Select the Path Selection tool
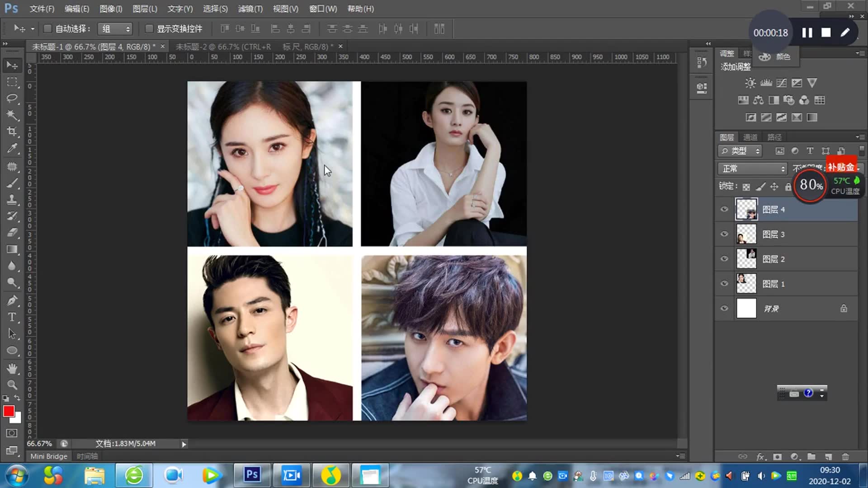Image resolution: width=868 pixels, height=488 pixels. 12,333
